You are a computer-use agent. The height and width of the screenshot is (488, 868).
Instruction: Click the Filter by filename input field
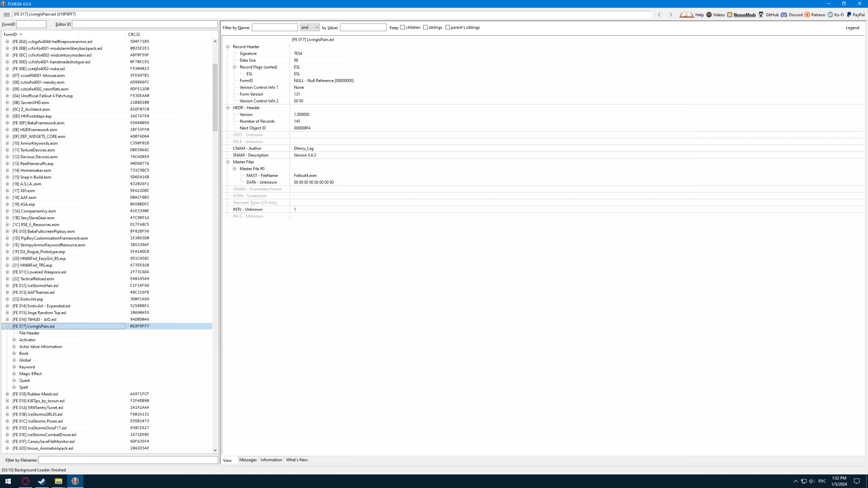click(x=128, y=460)
